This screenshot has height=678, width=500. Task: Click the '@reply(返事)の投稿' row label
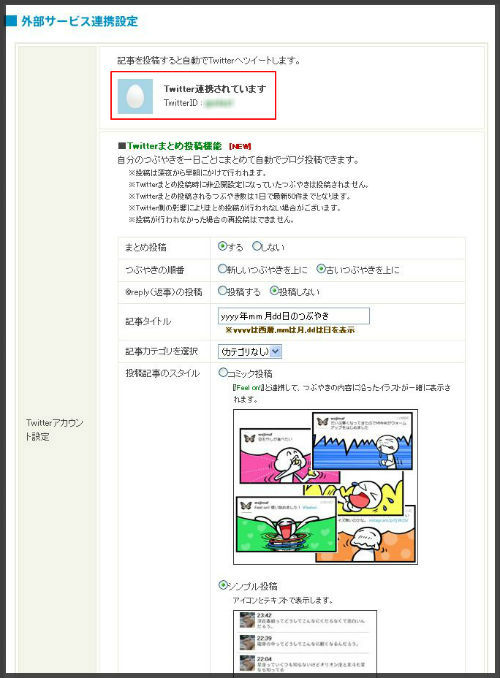(x=163, y=292)
